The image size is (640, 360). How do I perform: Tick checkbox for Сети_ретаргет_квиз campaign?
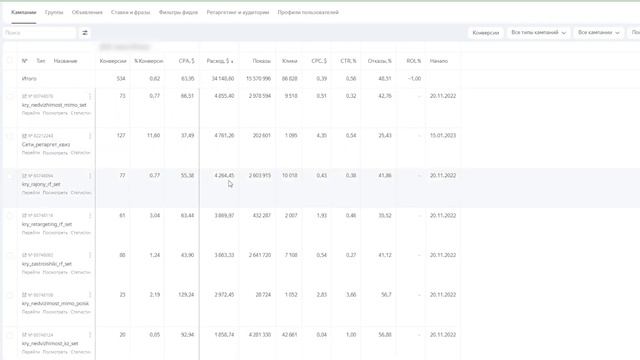pyautogui.click(x=10, y=136)
